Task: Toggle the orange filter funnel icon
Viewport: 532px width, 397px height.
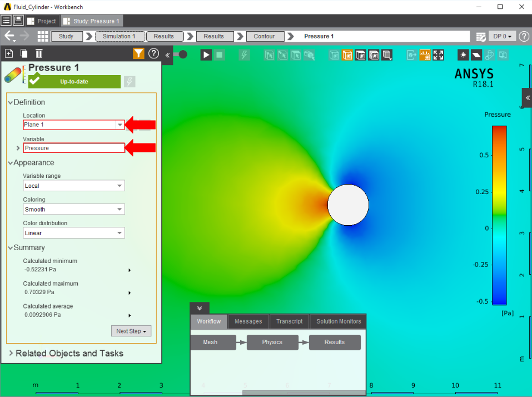Action: pyautogui.click(x=138, y=53)
